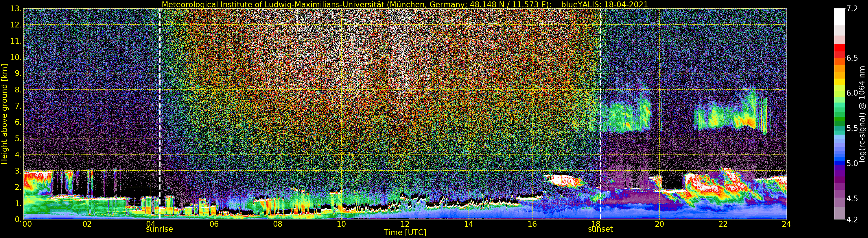
Task: Click the dashed white sunset marker line
Action: tap(600, 114)
